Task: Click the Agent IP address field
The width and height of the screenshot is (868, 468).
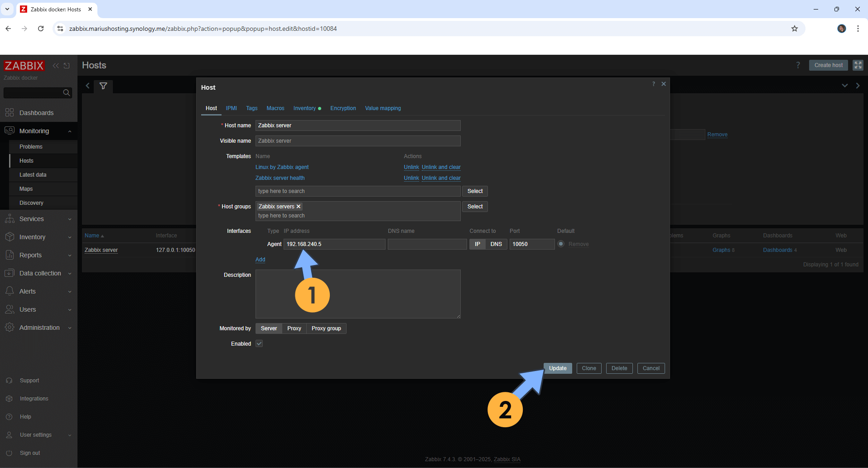Action: 334,244
